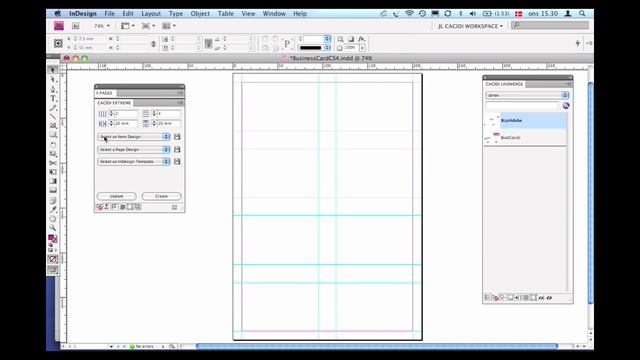Screen dimensions: 640x360
Task: Click the Wi-Fi status icon
Action: (409, 13)
